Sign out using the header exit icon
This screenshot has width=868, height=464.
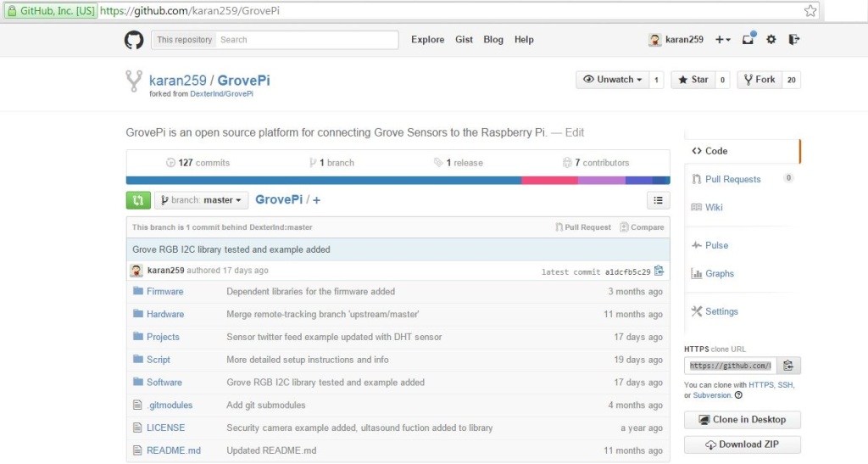793,39
